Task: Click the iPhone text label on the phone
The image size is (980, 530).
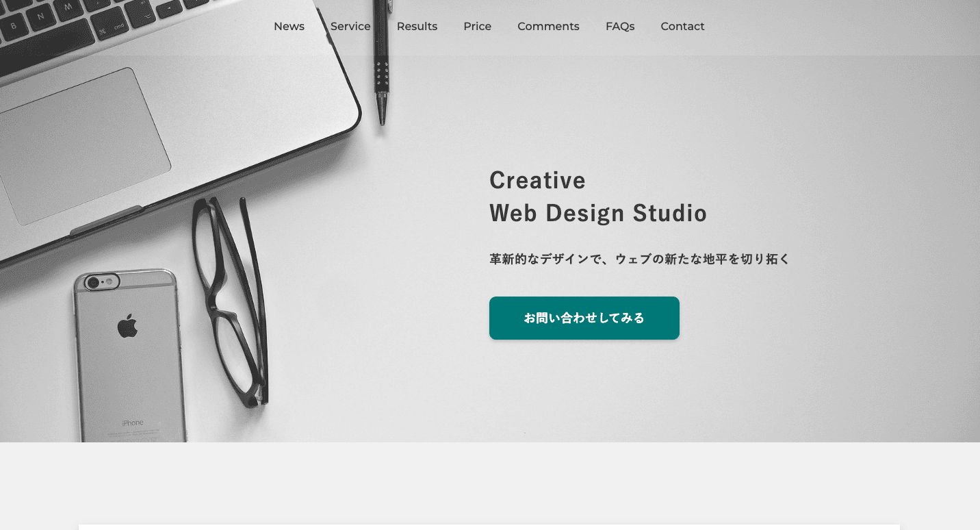Action: point(133,422)
